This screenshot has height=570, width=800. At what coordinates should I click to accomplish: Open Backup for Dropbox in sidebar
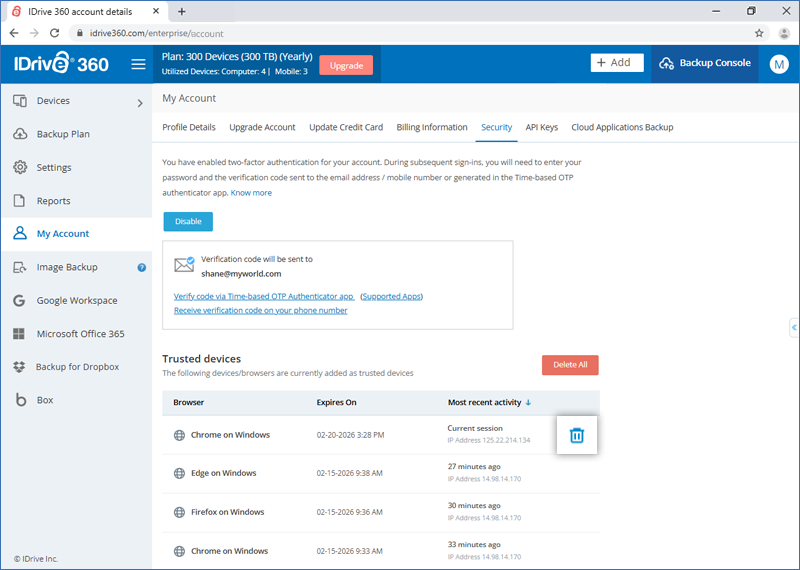(76, 367)
